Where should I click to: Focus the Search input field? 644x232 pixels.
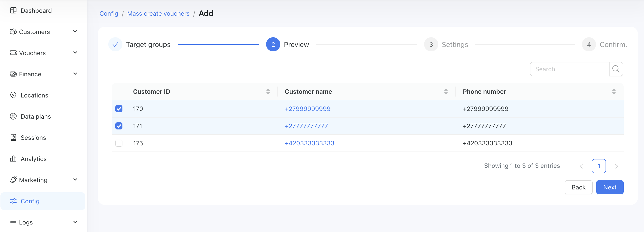click(570, 69)
